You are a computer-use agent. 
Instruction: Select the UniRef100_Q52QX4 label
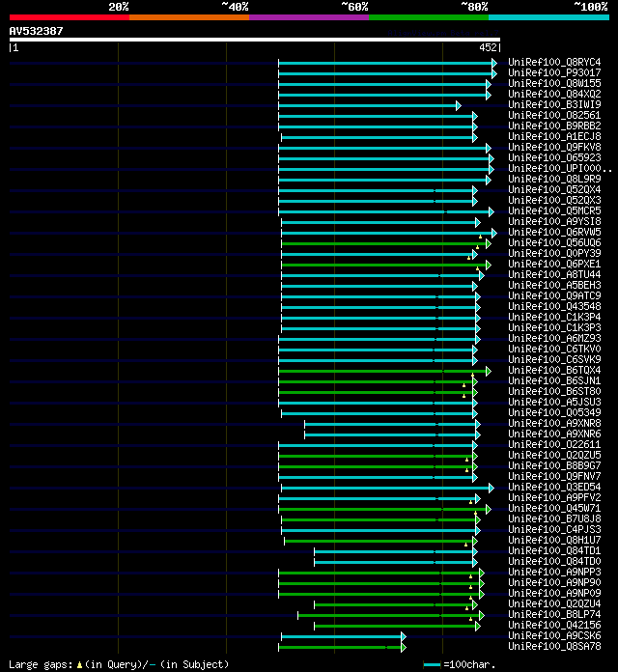554,189
